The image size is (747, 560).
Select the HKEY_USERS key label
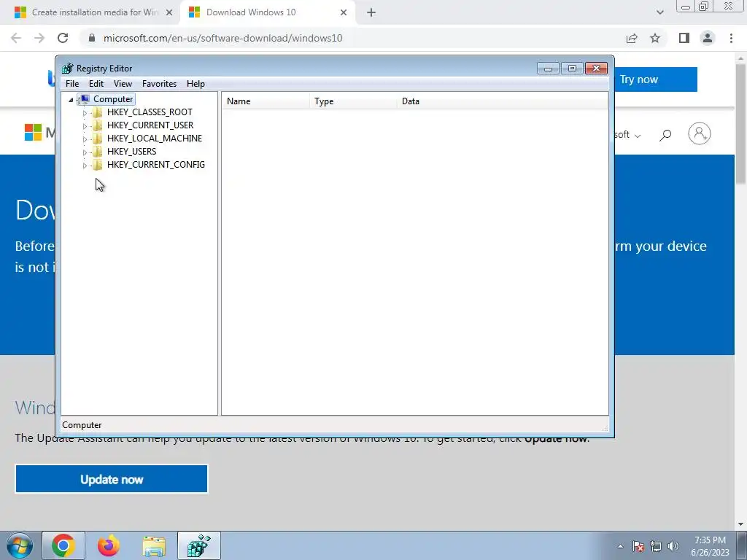pyautogui.click(x=131, y=152)
